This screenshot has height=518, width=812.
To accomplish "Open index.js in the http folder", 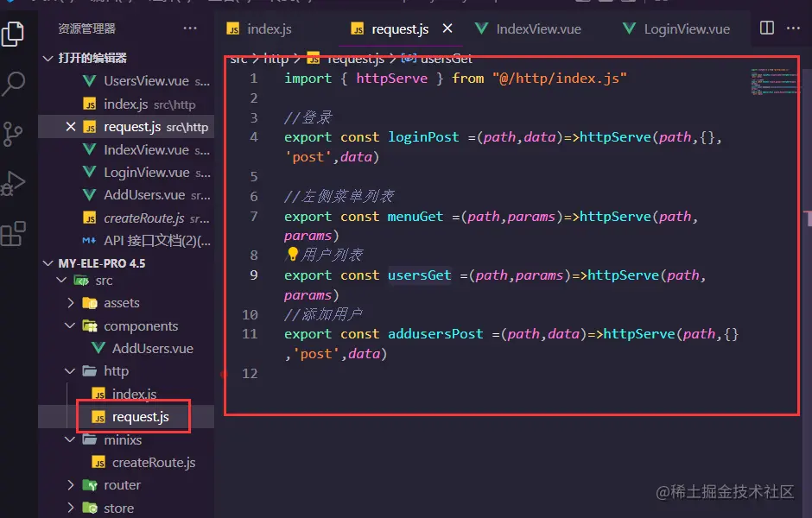I will click(x=126, y=394).
